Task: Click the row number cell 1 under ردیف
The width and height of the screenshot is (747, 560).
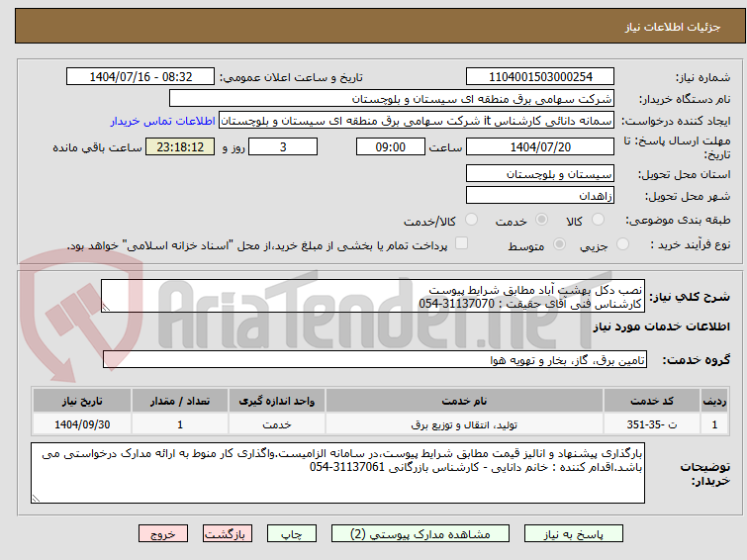Action: click(x=714, y=424)
